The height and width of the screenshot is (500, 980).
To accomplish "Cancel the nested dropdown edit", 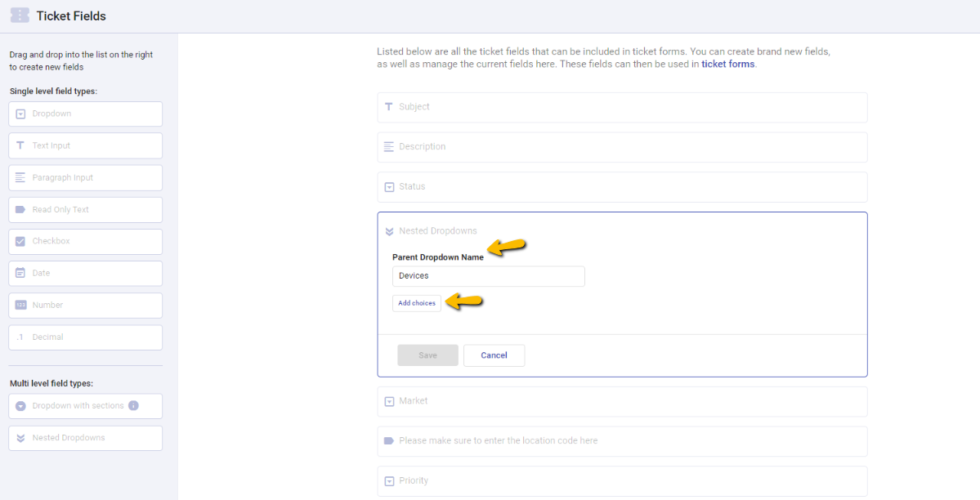I will click(x=494, y=355).
